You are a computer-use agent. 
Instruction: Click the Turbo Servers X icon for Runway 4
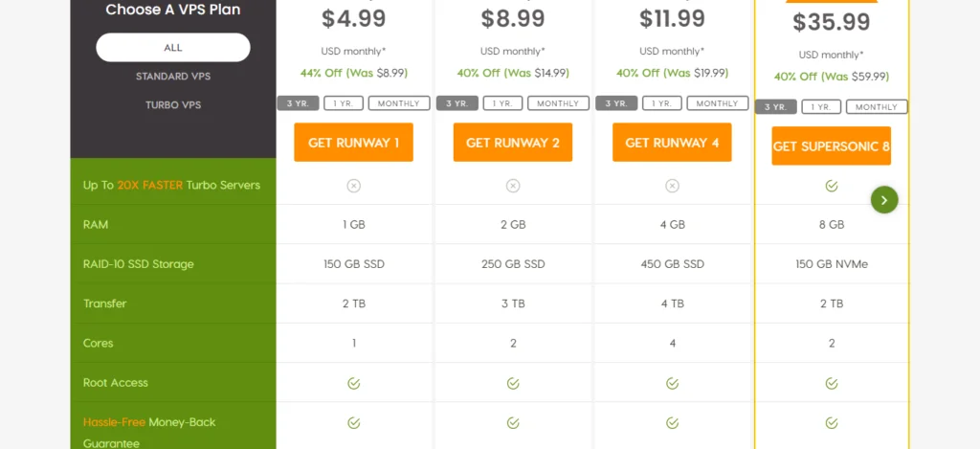point(672,186)
